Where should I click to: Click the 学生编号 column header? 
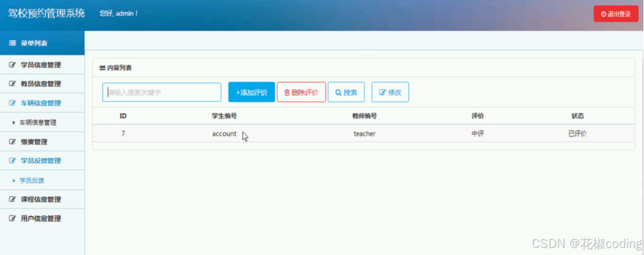[224, 116]
